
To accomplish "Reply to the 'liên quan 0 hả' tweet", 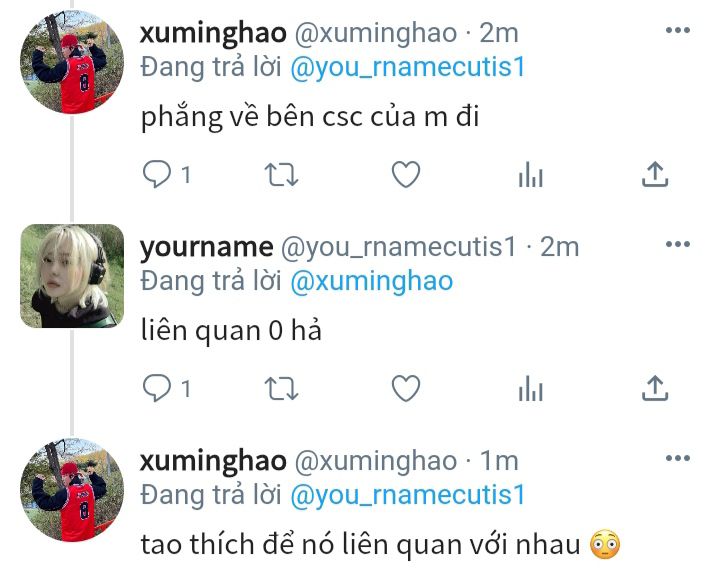I will click(157, 388).
